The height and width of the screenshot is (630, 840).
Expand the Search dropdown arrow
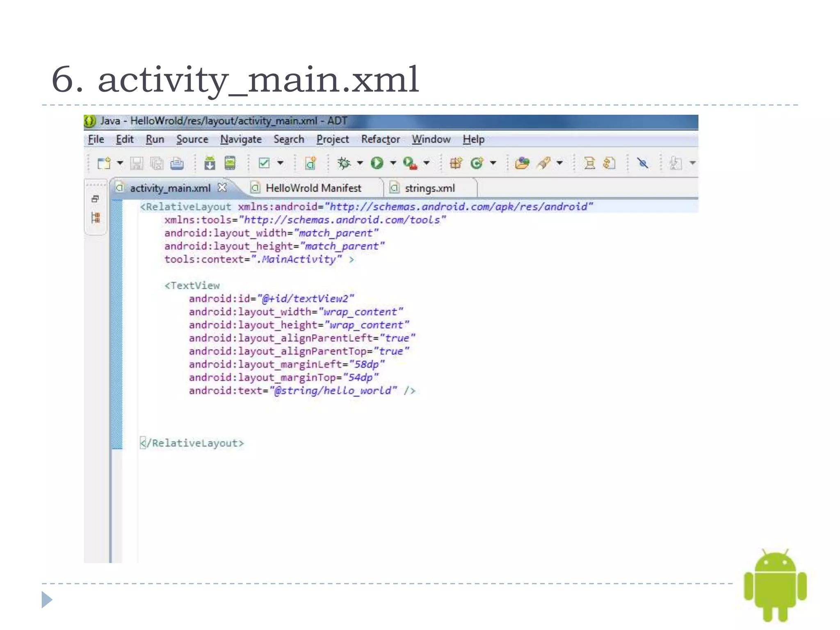(x=559, y=163)
